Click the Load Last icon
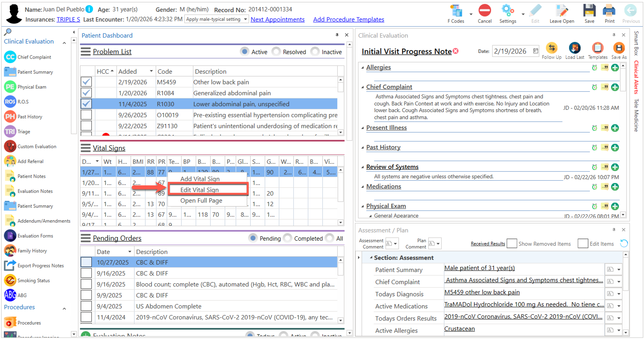 point(575,48)
